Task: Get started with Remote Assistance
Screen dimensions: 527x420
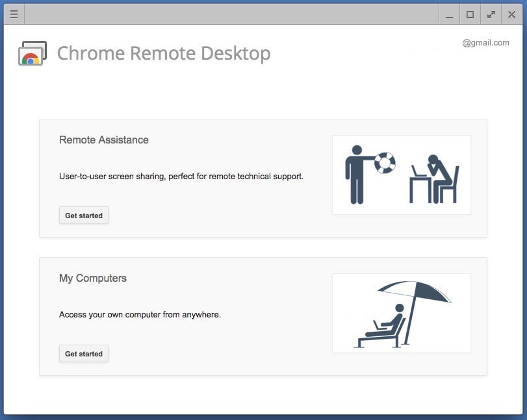Action: tap(84, 215)
